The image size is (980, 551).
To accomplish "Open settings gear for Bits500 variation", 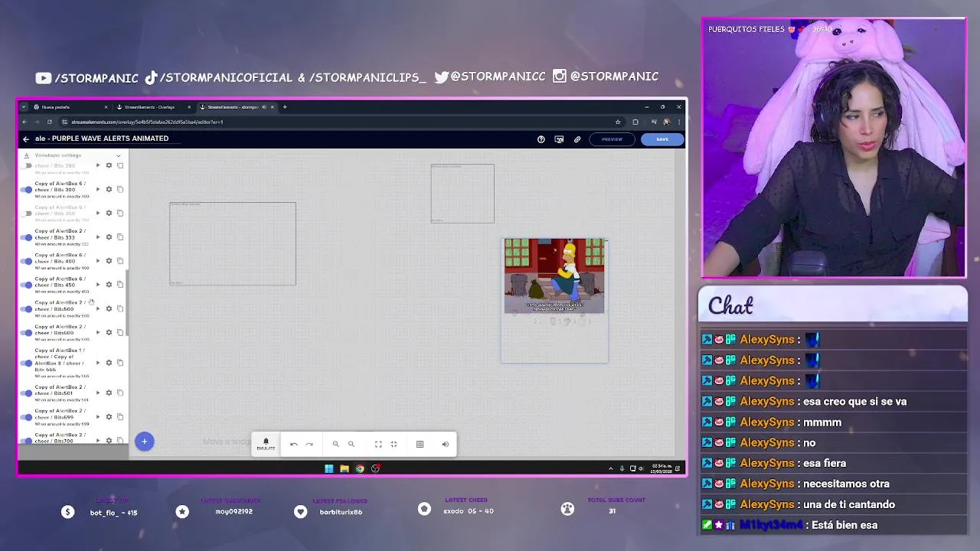I will click(x=109, y=308).
